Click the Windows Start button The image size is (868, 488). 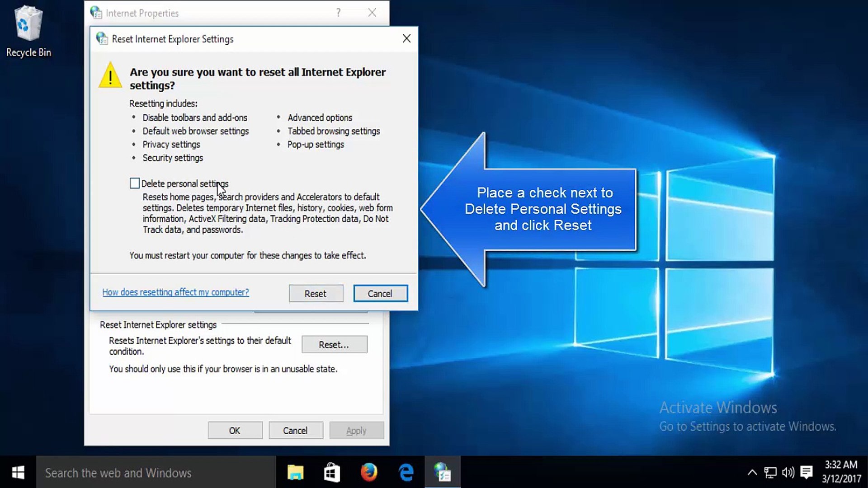click(18, 473)
